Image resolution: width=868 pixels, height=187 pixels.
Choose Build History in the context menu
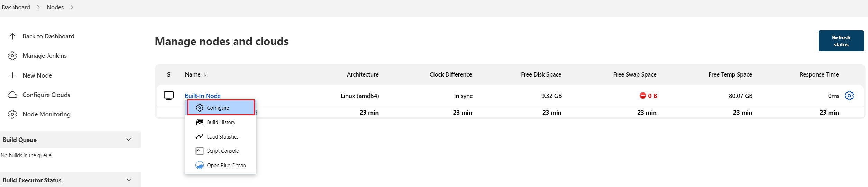tap(221, 122)
